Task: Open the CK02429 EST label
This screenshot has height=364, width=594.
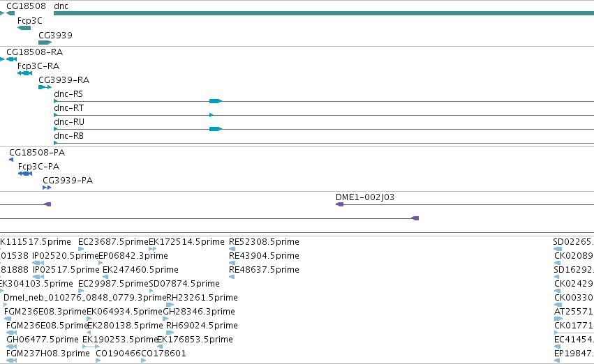Action: tap(574, 285)
